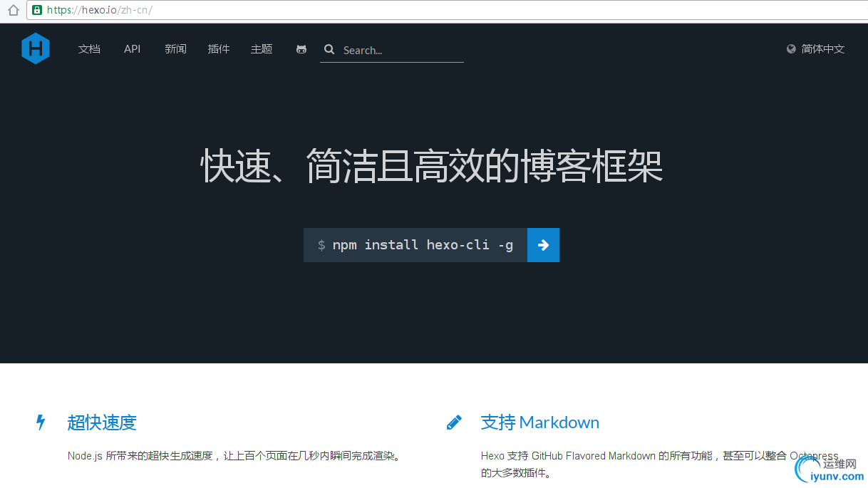
Task: Click the green HTTPS lock icon
Action: click(x=37, y=10)
